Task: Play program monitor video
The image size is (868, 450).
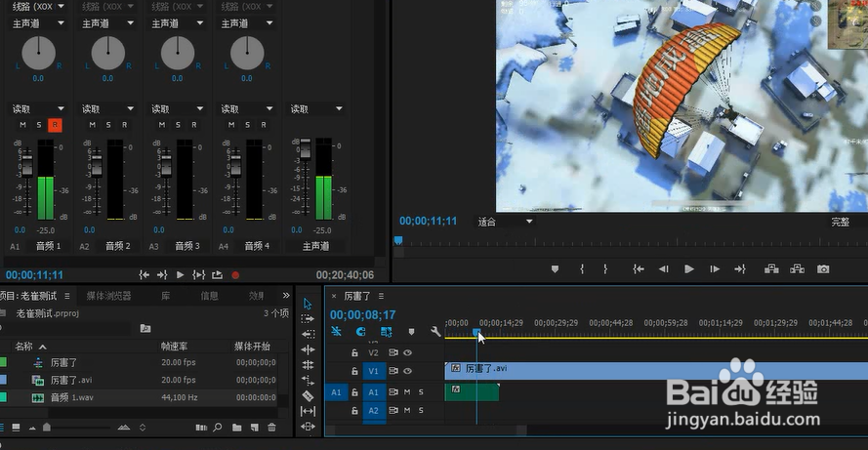Action: pos(688,269)
